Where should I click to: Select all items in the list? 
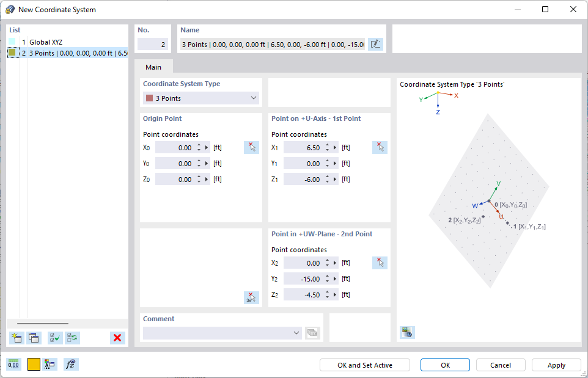pyautogui.click(x=54, y=338)
